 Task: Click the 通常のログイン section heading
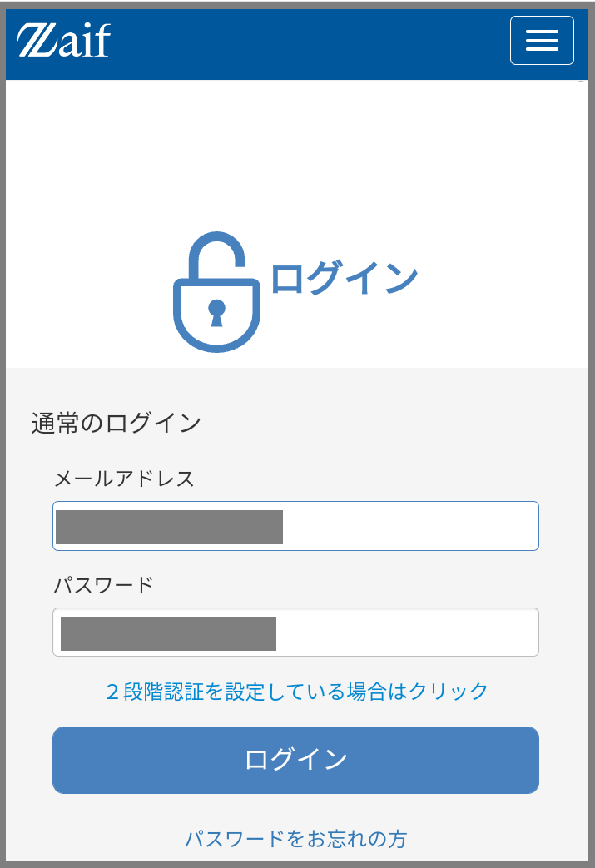tap(117, 424)
